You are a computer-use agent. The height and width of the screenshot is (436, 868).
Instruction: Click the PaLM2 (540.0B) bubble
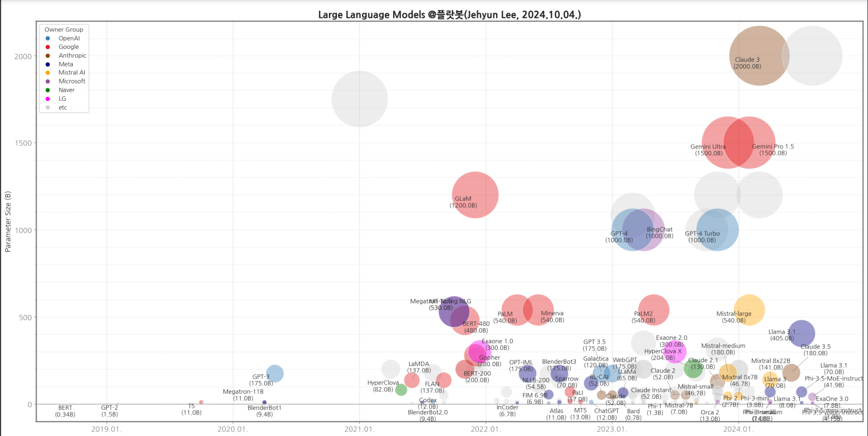(654, 310)
